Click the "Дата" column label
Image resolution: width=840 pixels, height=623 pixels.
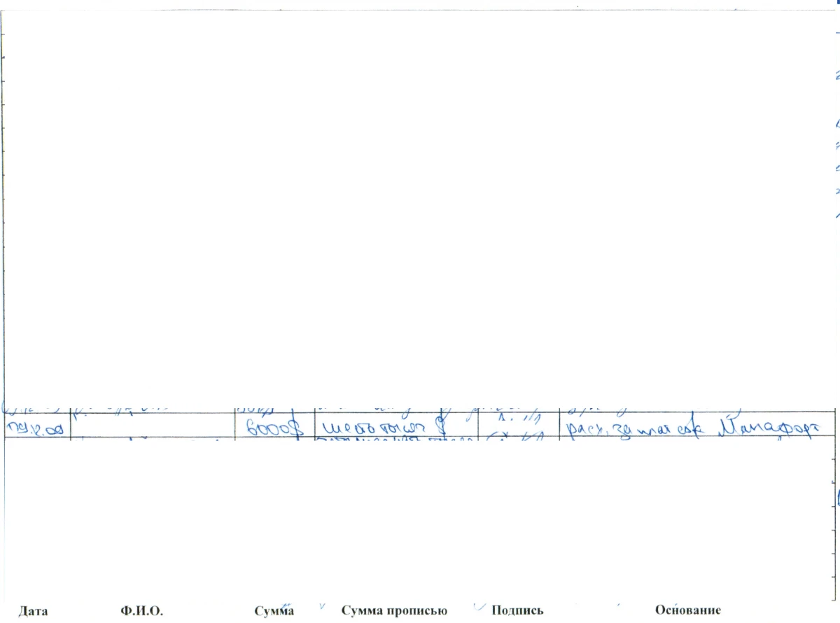click(x=34, y=611)
